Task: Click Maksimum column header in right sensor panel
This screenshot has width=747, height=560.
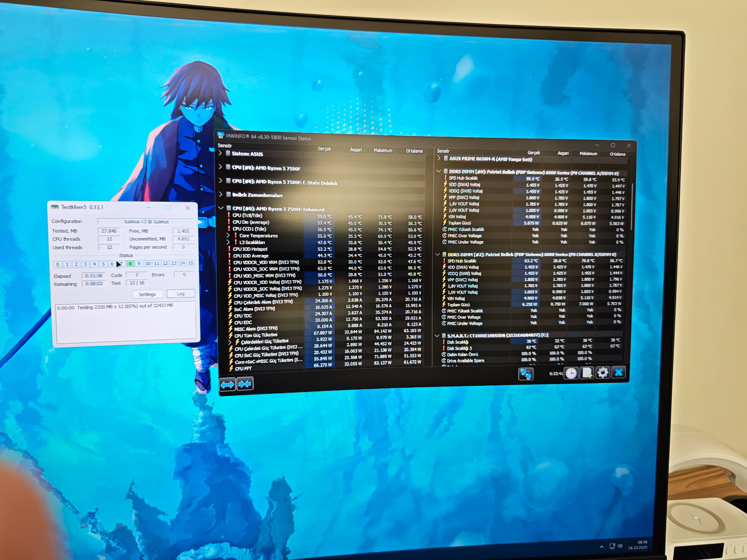Action: coord(588,153)
